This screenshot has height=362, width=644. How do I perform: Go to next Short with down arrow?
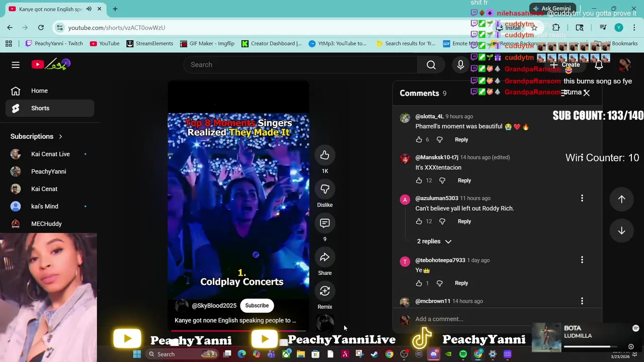[x=621, y=230]
